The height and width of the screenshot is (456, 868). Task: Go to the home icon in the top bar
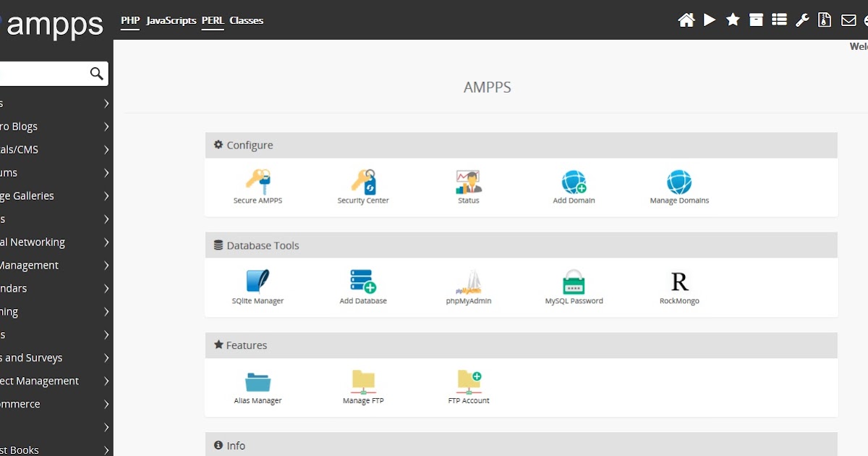click(x=686, y=20)
